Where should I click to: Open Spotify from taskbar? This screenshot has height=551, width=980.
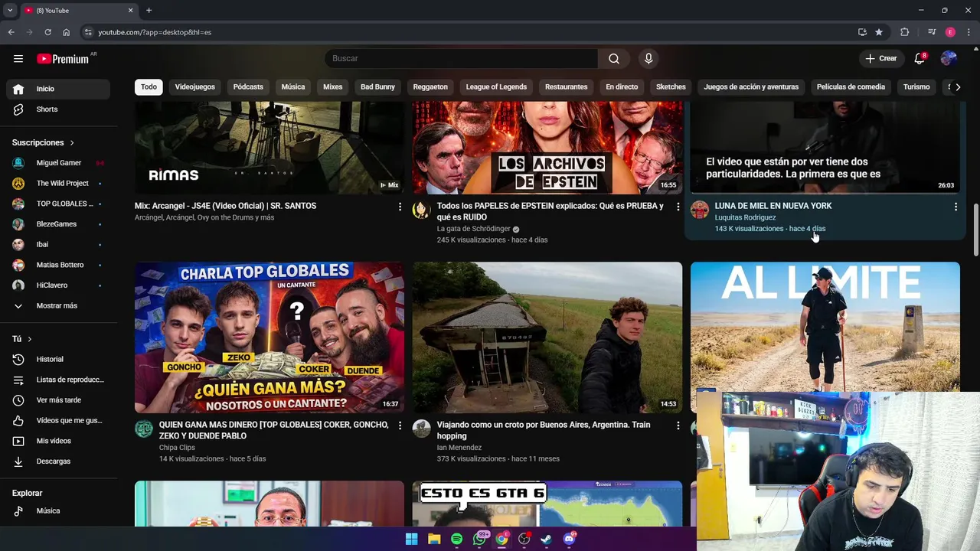coord(456,539)
